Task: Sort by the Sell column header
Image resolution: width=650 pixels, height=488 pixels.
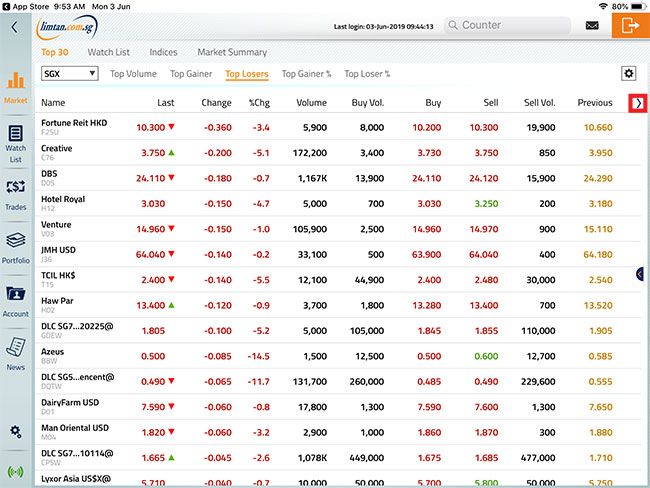Action: point(491,103)
